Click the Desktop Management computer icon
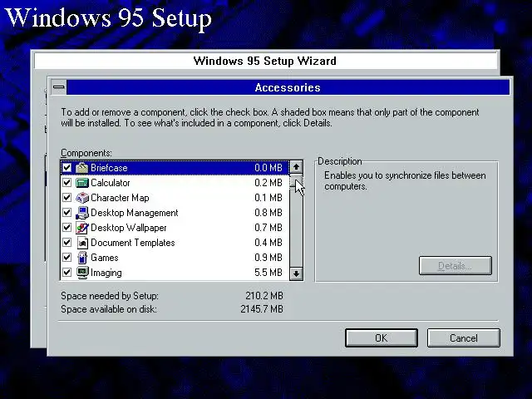Screen dimensions: 532x399 [81, 213]
